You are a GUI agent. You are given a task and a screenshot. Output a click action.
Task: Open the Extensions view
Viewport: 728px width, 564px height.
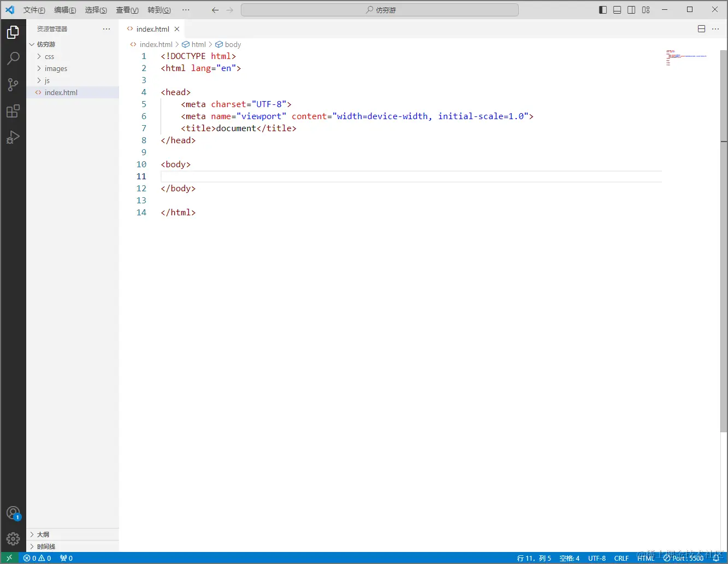click(13, 111)
